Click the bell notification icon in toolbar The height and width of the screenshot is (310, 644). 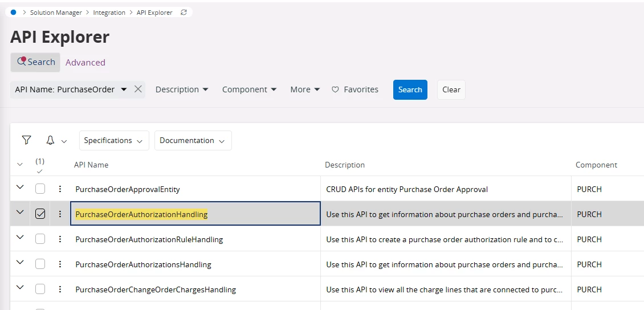[50, 140]
